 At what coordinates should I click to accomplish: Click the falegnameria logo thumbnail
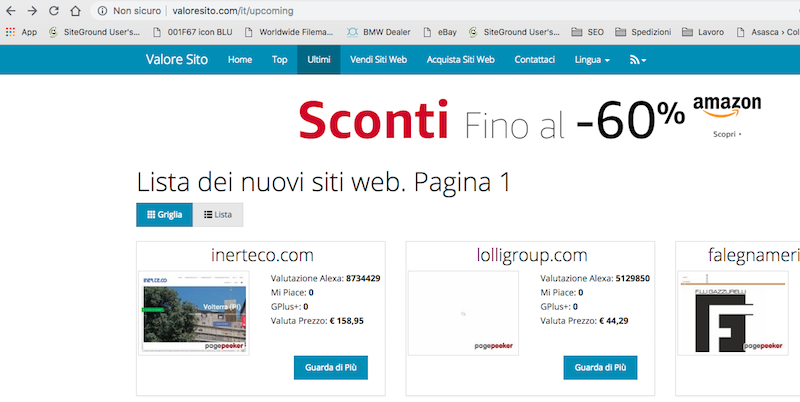point(733,313)
